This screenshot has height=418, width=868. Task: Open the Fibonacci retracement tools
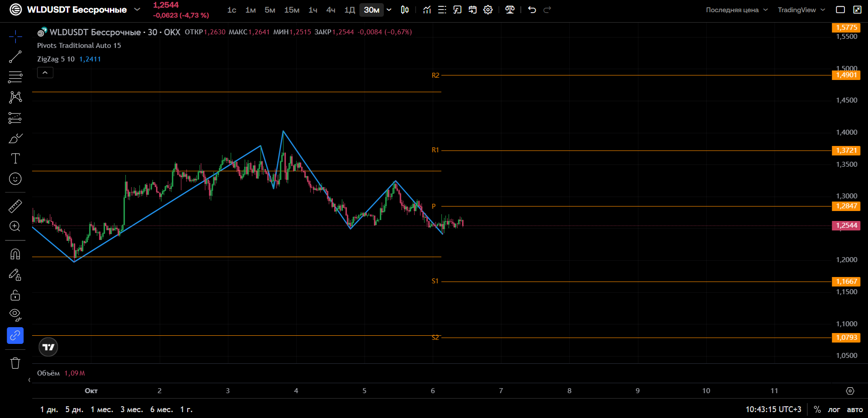[x=15, y=77]
